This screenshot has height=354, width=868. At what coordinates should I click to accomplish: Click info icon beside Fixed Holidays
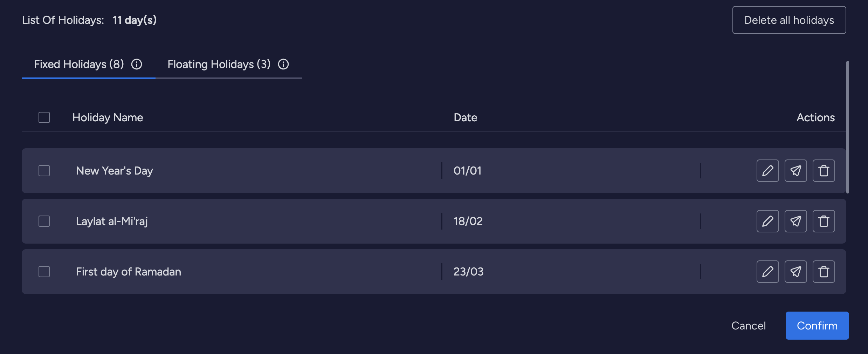click(x=137, y=64)
